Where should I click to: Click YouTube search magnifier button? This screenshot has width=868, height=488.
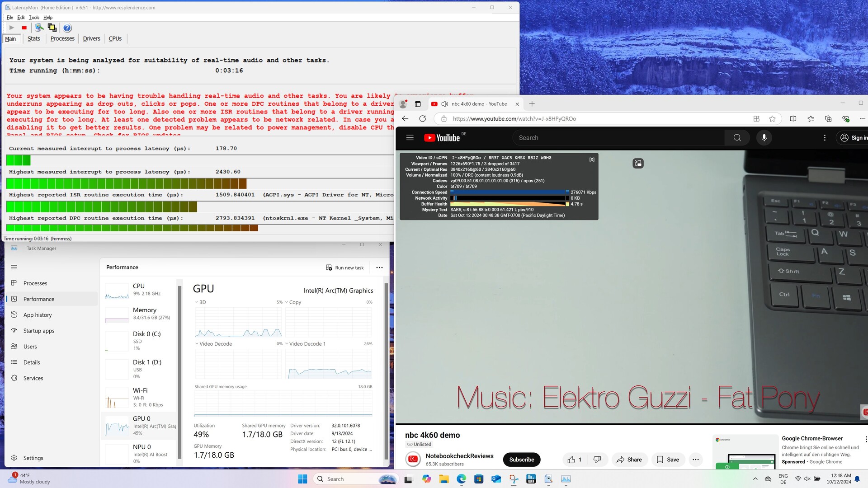737,138
